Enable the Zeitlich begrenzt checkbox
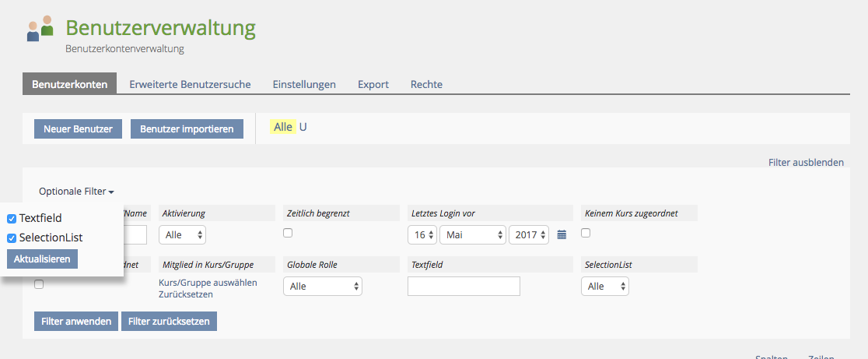 click(x=288, y=233)
